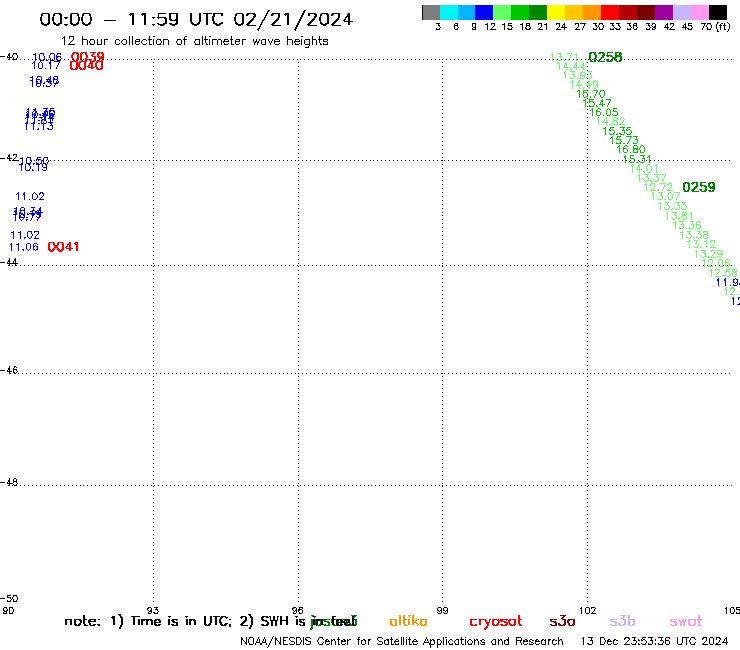
Task: Select the yellow swatch in the wave height legend
Action: pyautogui.click(x=556, y=12)
